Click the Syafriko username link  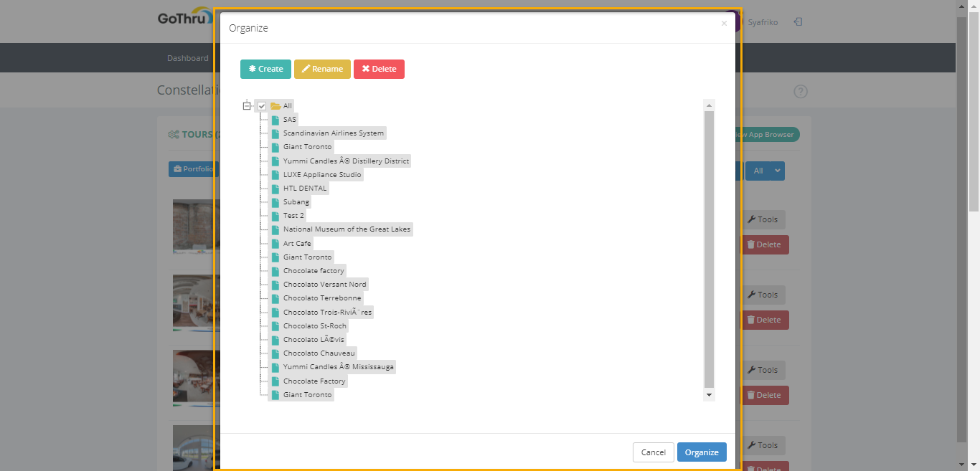tap(763, 22)
